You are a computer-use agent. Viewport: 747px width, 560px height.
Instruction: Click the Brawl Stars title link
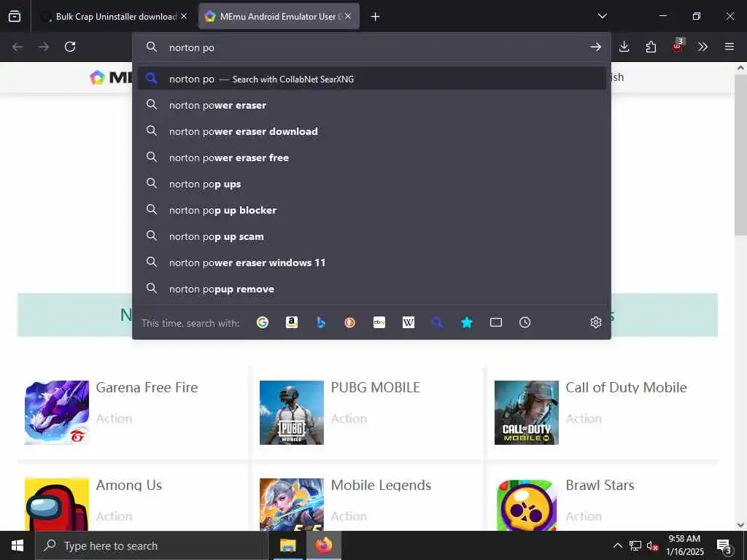click(x=600, y=485)
